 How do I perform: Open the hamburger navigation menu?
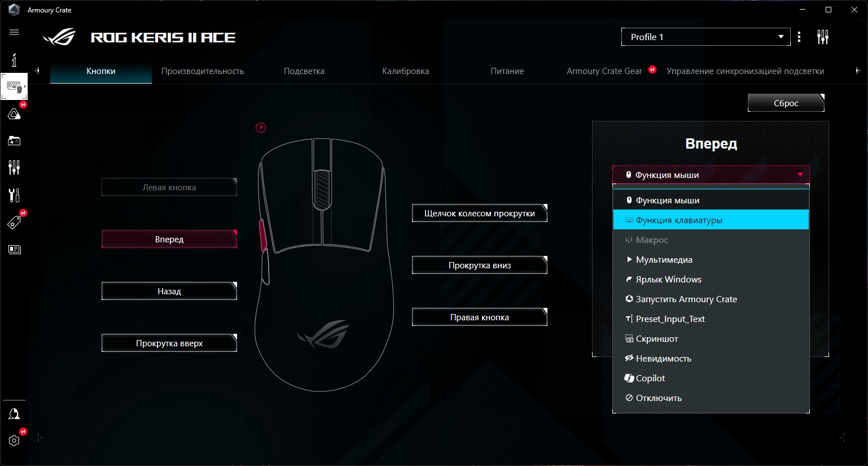tap(14, 32)
